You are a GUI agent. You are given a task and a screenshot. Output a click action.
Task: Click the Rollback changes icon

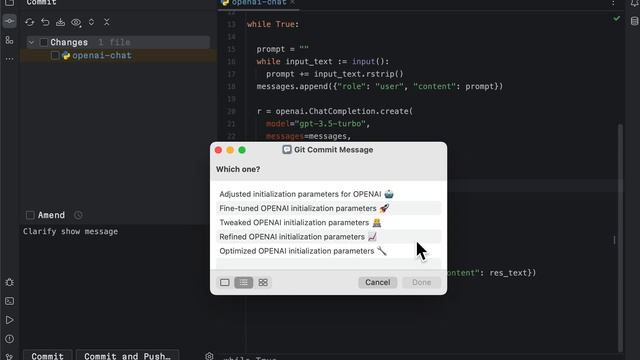point(45,22)
